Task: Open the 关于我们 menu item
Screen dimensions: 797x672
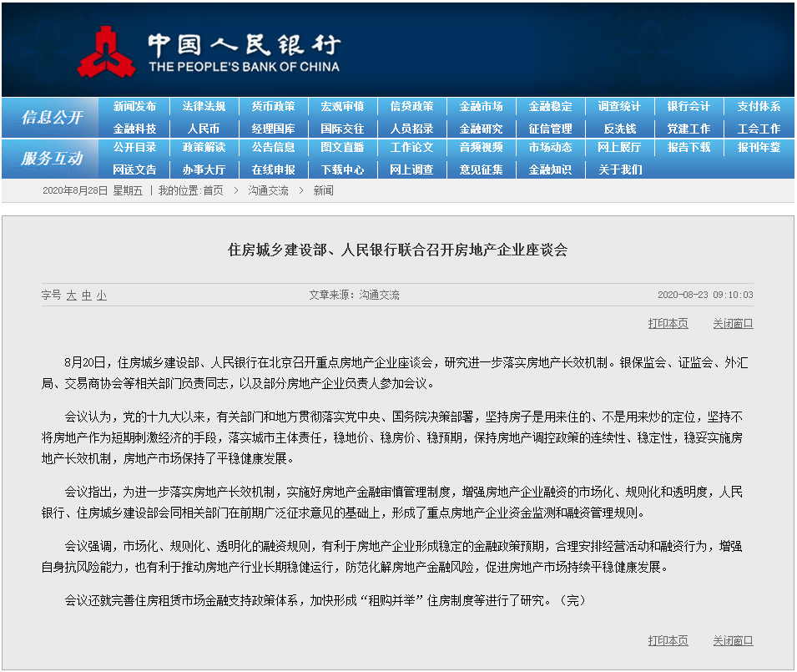Action: [x=621, y=169]
